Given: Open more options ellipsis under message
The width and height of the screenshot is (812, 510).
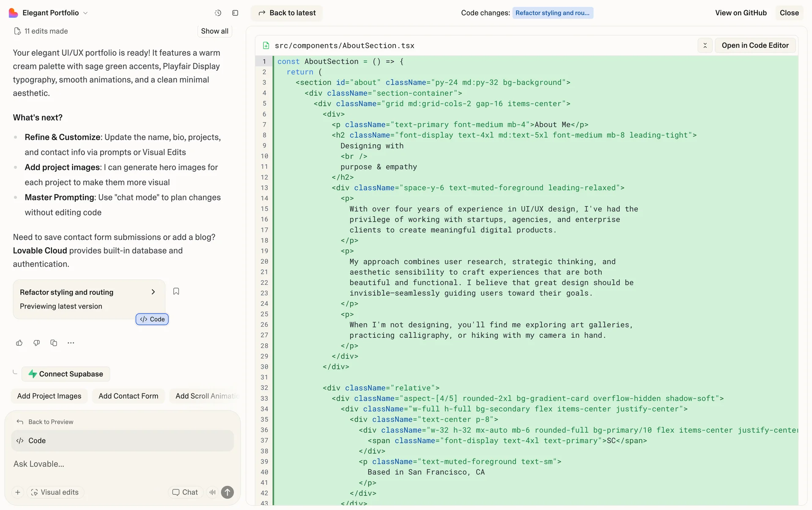Looking at the screenshot, I should [71, 343].
